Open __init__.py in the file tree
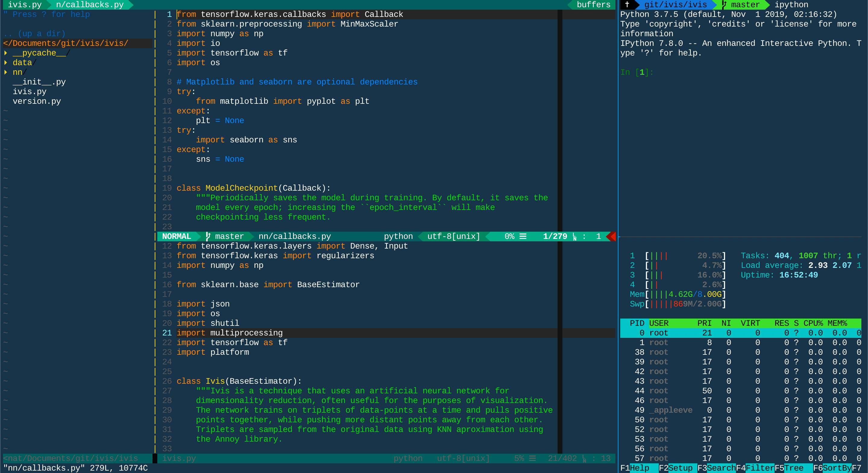Screen dimensions: 868x473 click(39, 82)
